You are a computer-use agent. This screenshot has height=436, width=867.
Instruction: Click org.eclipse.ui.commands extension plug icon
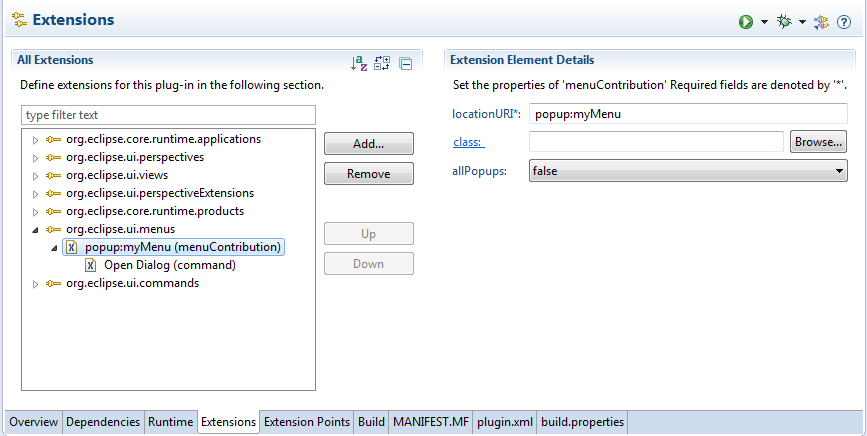[53, 283]
